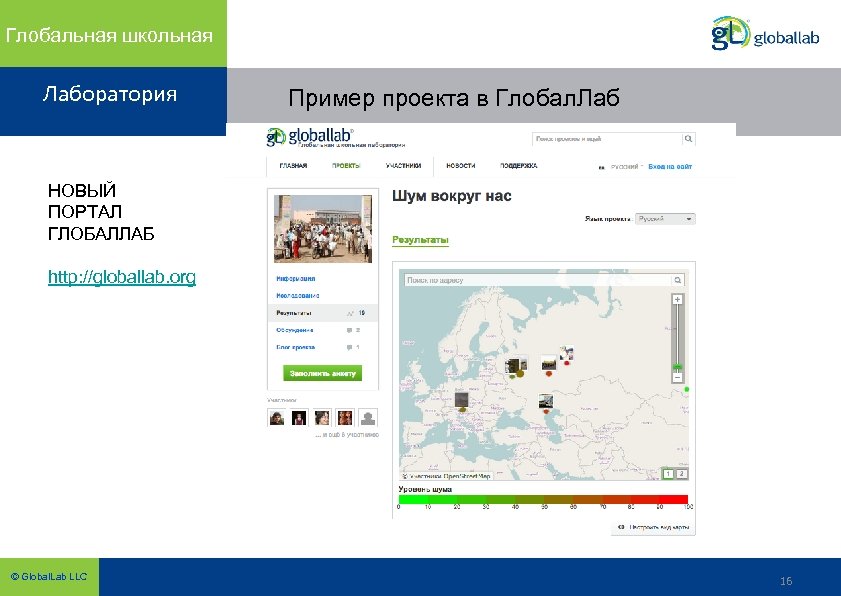
Task: Click the language flag icon beside Русский
Action: tap(601, 167)
